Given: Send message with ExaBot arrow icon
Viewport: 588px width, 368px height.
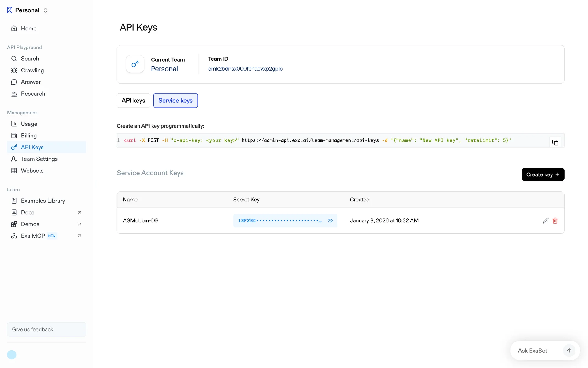Looking at the screenshot, I should 569,351.
